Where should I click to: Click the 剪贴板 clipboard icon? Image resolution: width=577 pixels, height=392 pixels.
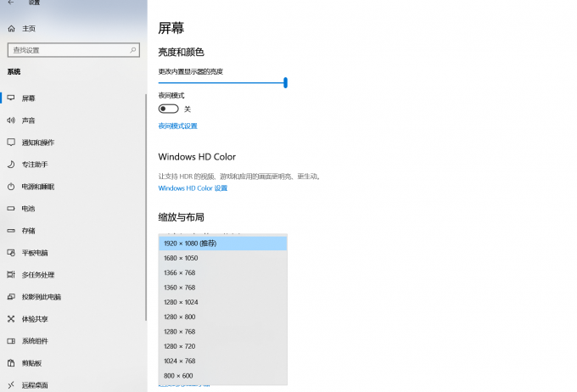pyautogui.click(x=11, y=363)
